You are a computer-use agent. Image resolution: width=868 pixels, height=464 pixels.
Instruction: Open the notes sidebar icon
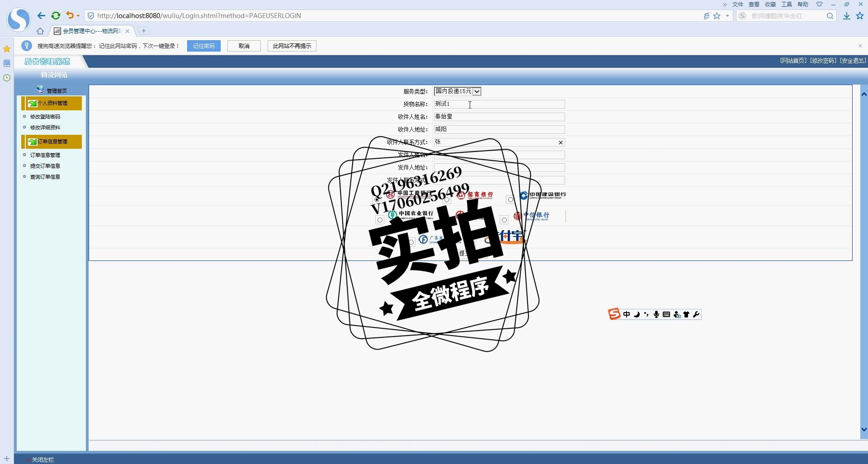point(7,63)
